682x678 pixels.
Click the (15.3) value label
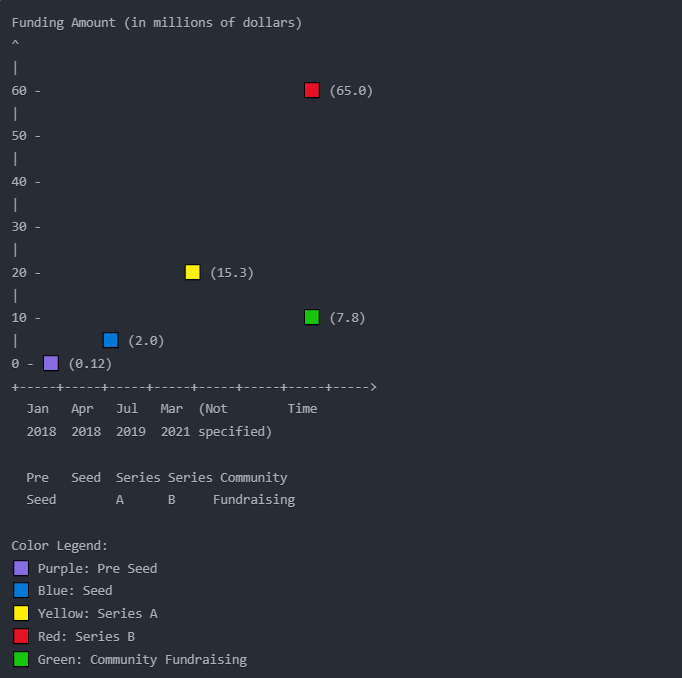point(231,273)
